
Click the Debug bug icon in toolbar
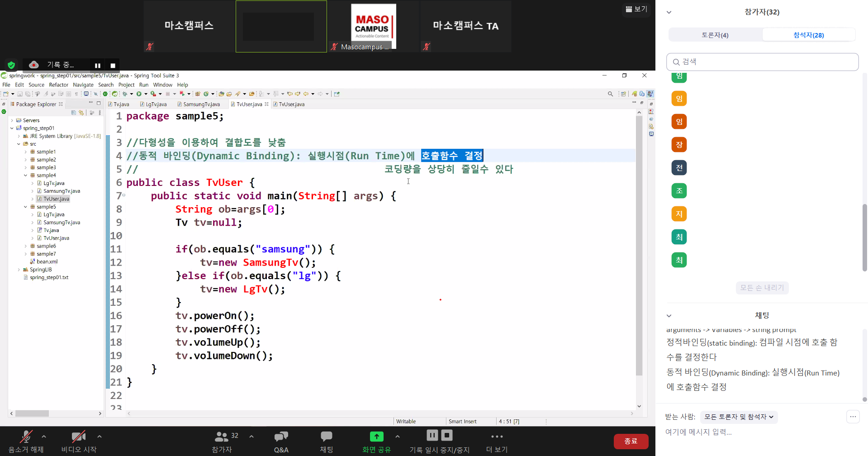125,94
